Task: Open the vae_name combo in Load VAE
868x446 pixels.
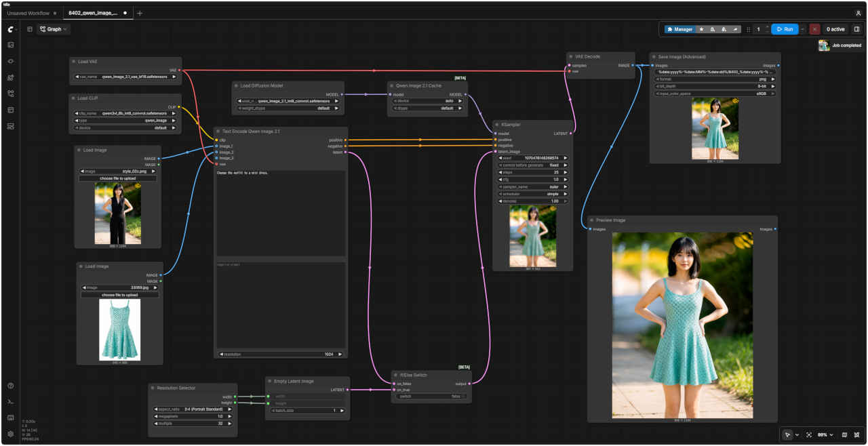Action: tap(126, 77)
